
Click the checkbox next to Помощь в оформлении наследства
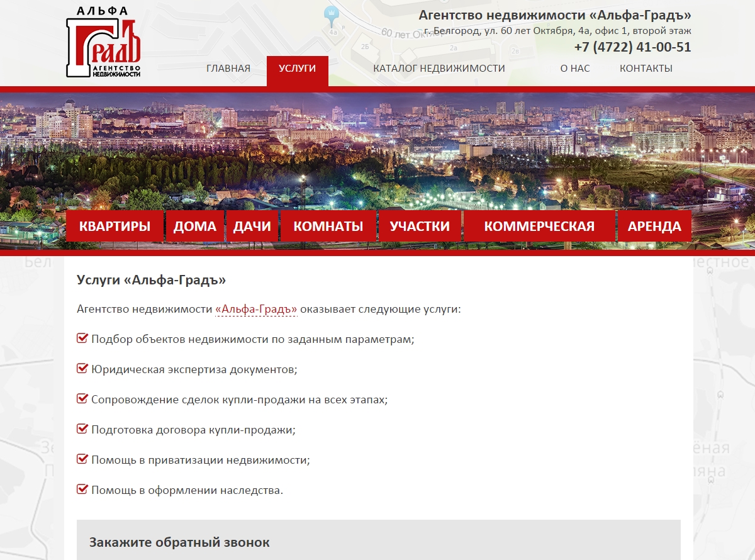pyautogui.click(x=82, y=490)
